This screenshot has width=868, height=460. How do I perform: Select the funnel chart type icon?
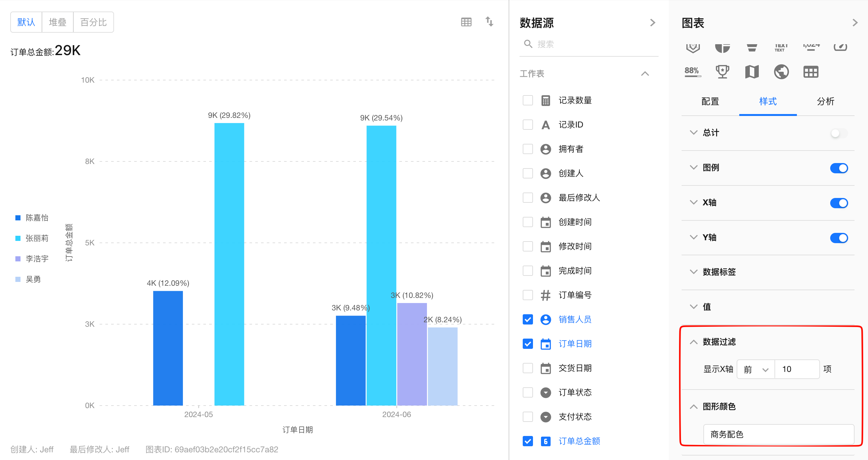pyautogui.click(x=752, y=48)
